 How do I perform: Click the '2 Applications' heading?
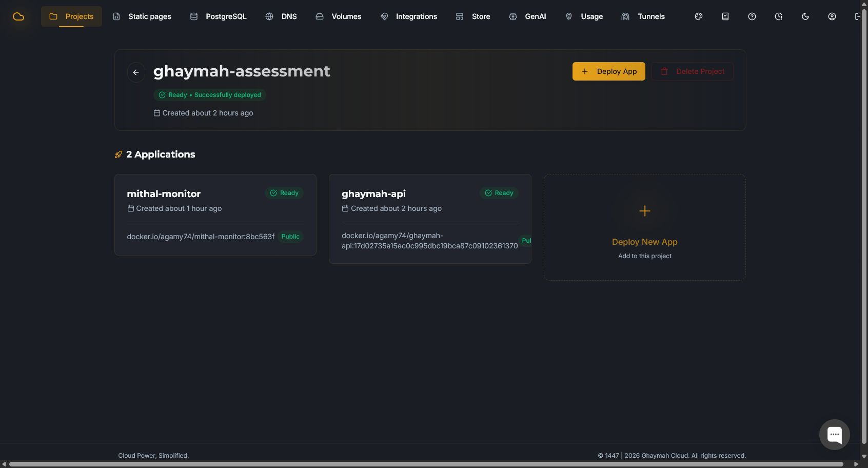coord(161,154)
